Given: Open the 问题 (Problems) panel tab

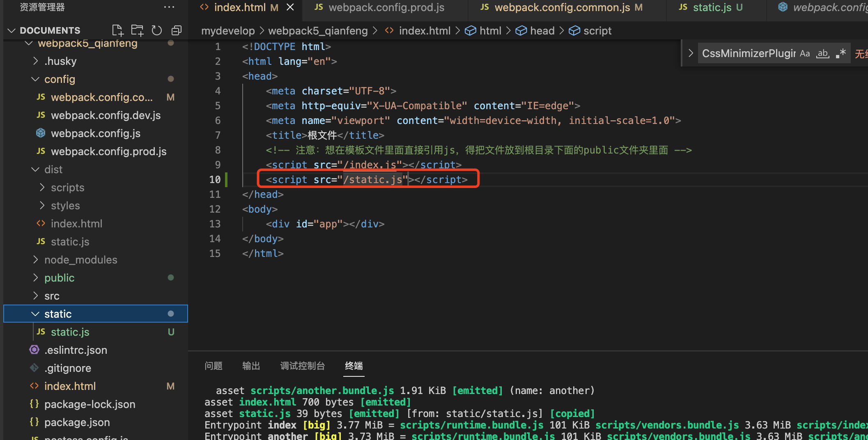Looking at the screenshot, I should pos(214,366).
